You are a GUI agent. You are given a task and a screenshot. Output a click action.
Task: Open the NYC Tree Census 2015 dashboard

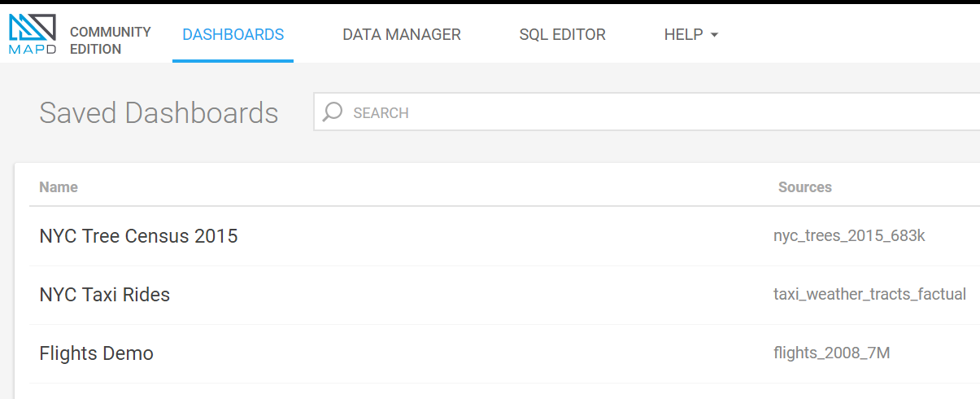pos(138,236)
